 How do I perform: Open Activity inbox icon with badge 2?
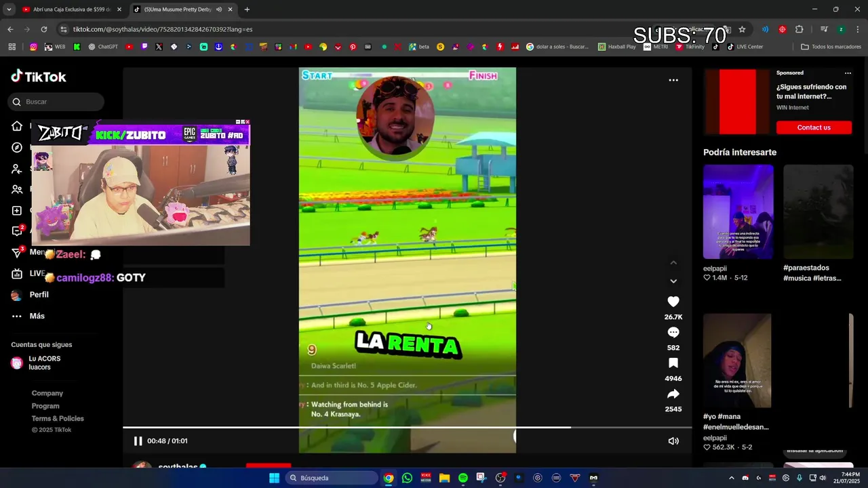[x=17, y=231]
